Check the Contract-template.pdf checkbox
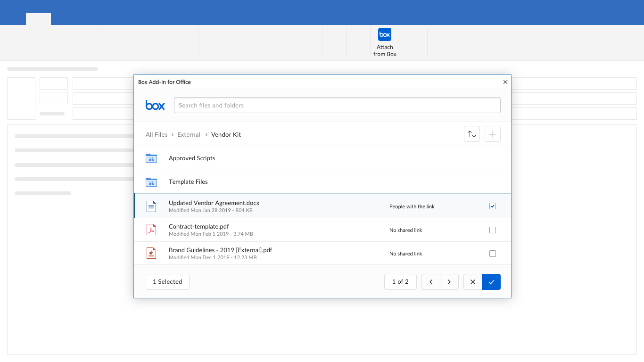The width and height of the screenshot is (644, 362). point(493,230)
